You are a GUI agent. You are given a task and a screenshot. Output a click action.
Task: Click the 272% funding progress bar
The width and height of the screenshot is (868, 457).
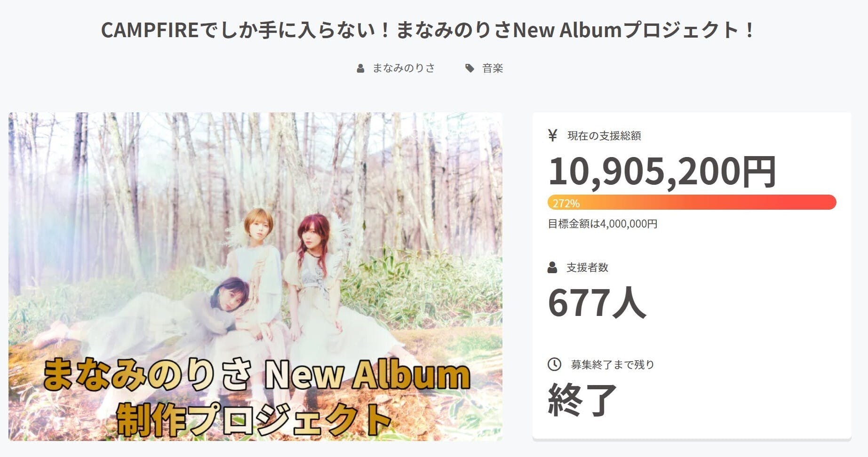(x=692, y=203)
